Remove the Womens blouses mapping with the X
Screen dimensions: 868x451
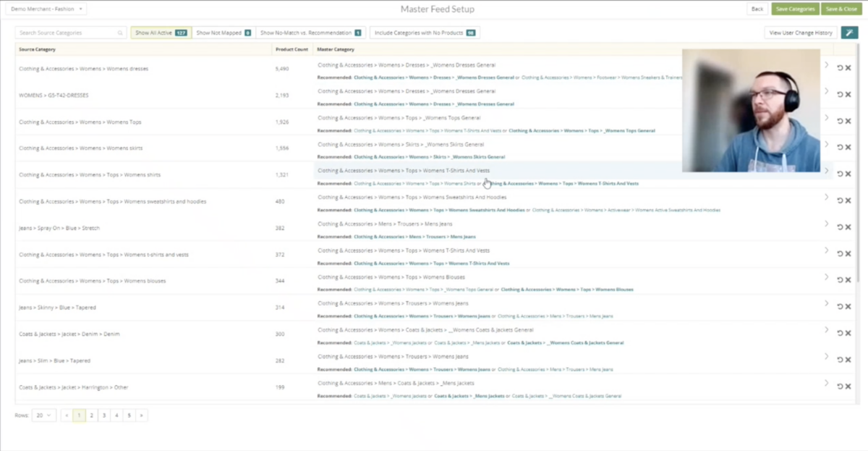(847, 280)
